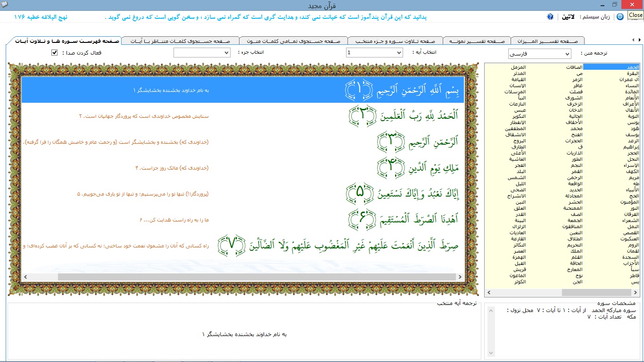Select surah يوسف in the list
Screen dimensions: 644x362
[x=633, y=135]
